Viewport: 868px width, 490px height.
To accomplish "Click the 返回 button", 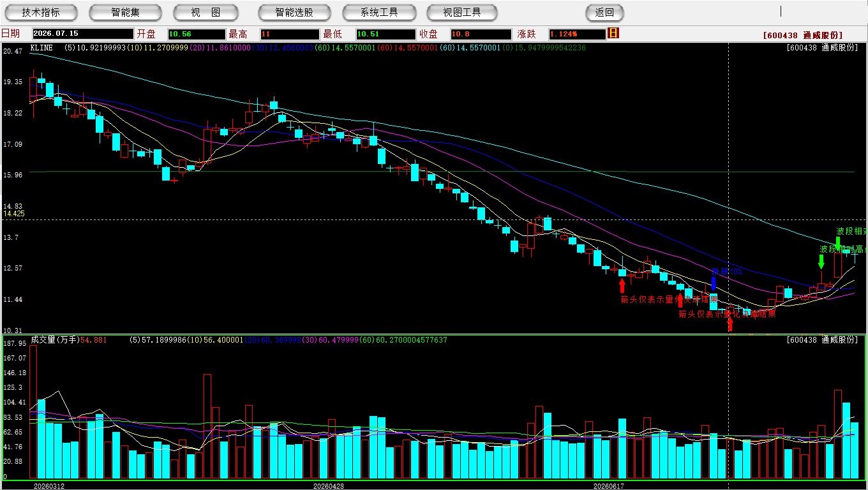I will (604, 12).
